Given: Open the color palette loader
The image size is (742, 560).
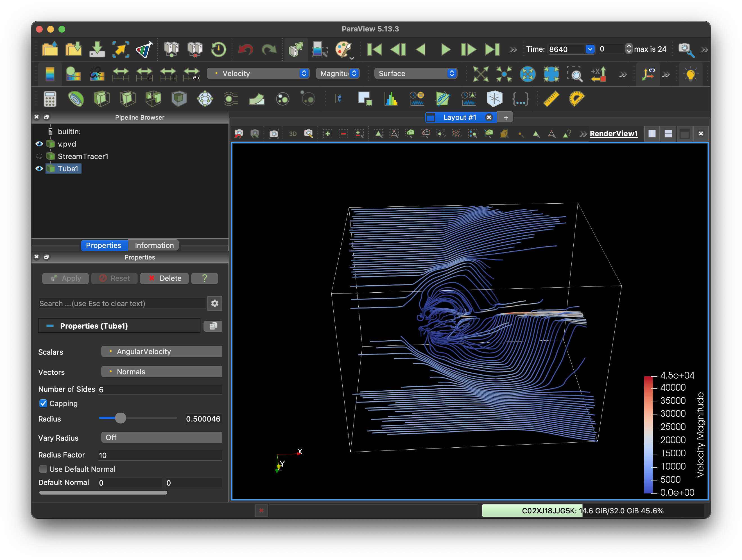Looking at the screenshot, I should pos(344,50).
